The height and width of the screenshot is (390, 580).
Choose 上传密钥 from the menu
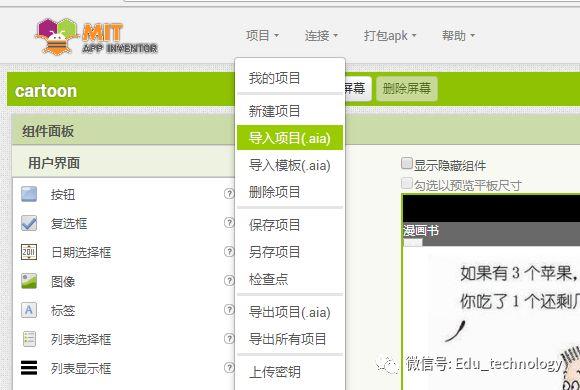[290, 372]
